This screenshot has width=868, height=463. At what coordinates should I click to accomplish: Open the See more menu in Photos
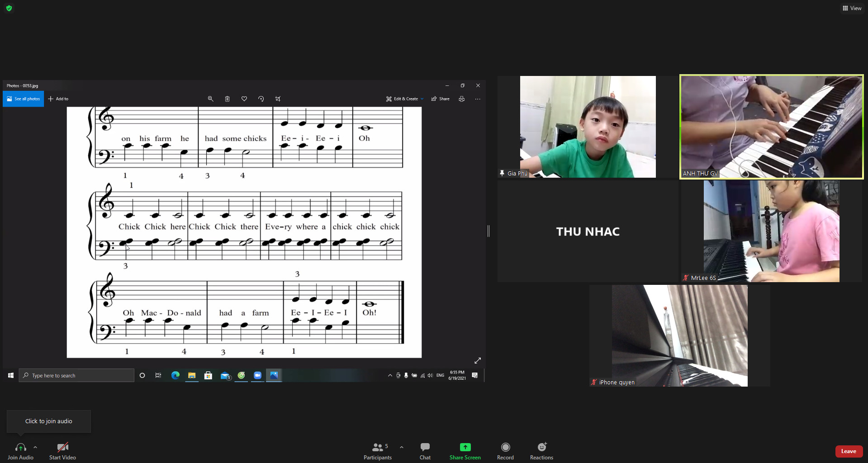click(478, 99)
